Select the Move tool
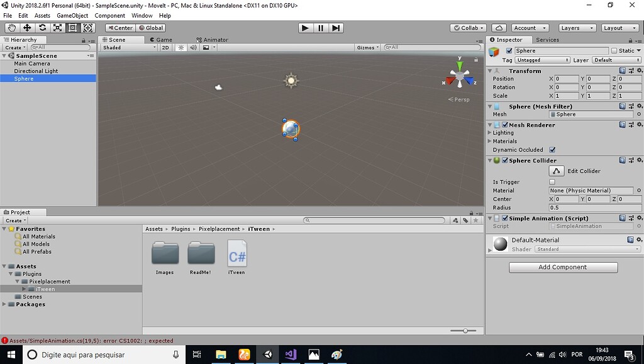This screenshot has height=364, width=644. [26, 28]
